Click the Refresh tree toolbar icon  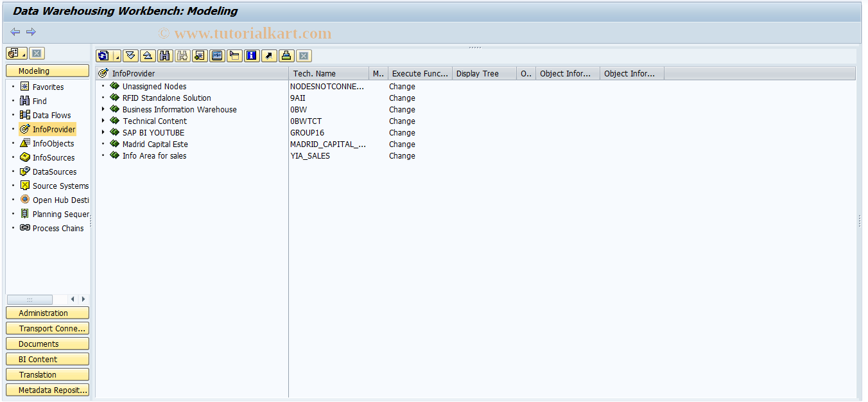click(104, 56)
